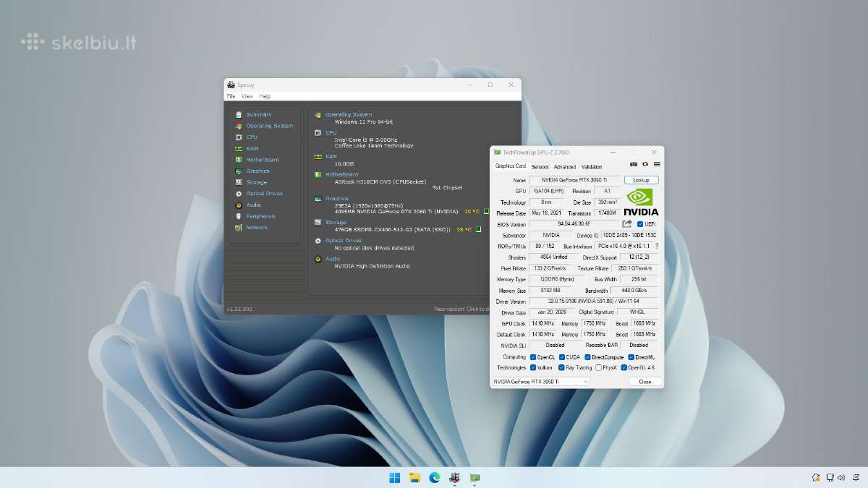Switch to Advanced tab in GPU-Z
Screen dimensions: 868x488
[x=565, y=166]
